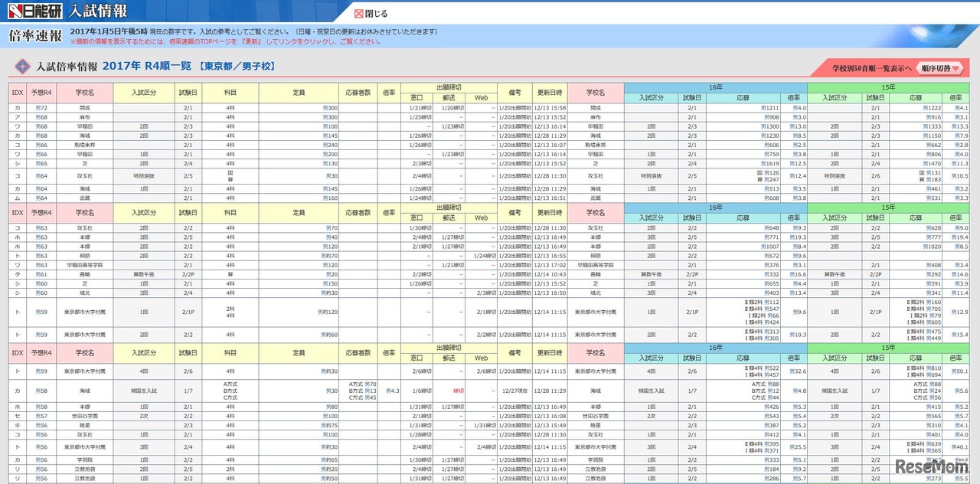Click 2017年 R4順一覧 heading text
980x484 pixels.
pos(147,67)
